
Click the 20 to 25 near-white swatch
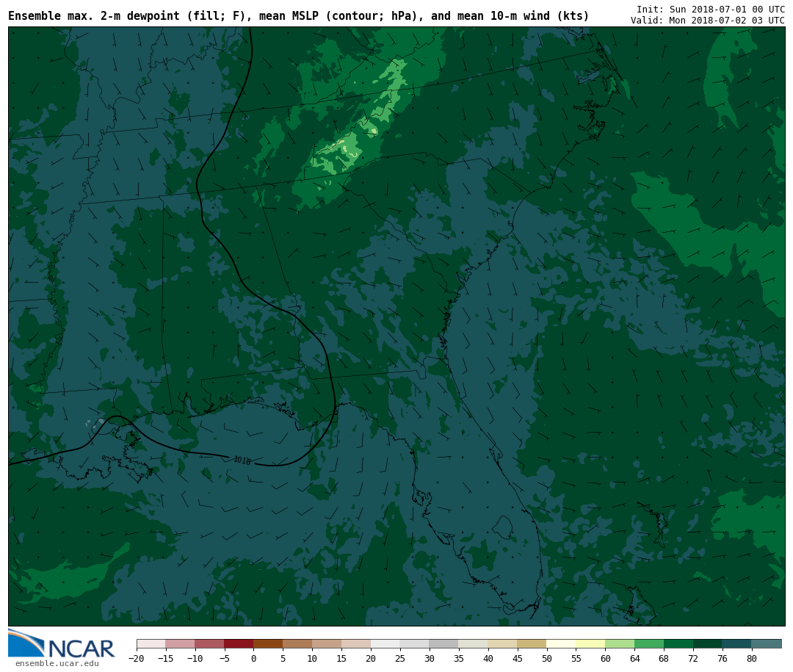(386, 644)
